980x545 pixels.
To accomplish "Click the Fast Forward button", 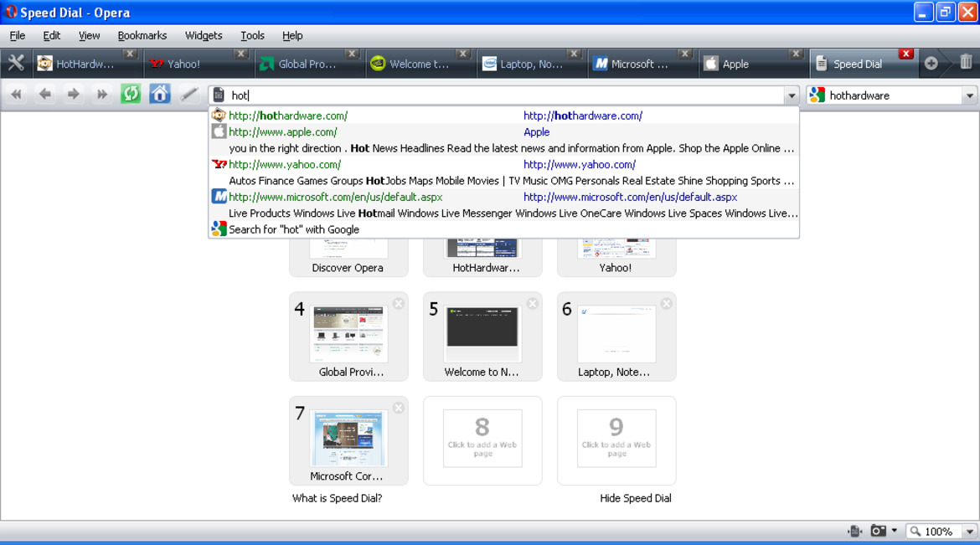I will (101, 95).
